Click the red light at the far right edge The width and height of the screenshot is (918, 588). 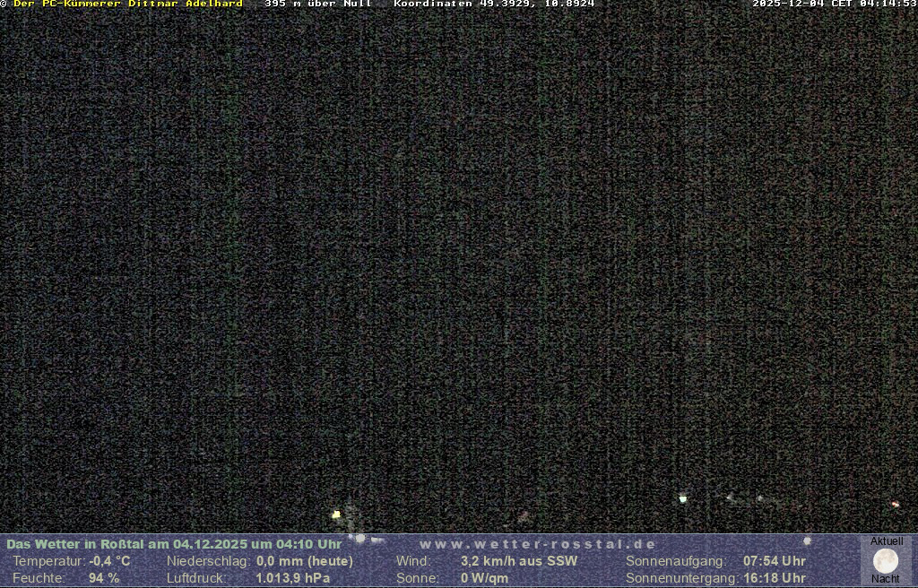(895, 505)
